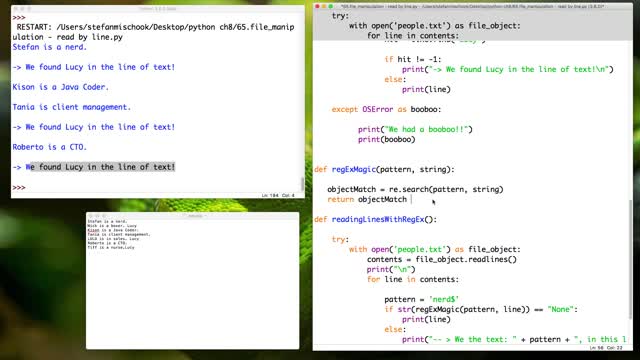
Task: Click the editor status "Ln: 58 Col: 22"
Action: [606, 348]
